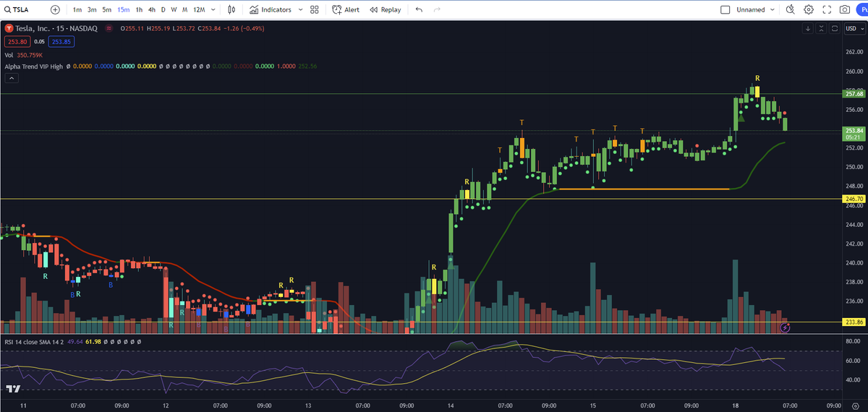Redo the chart action
The height and width of the screenshot is (412, 868).
[436, 10]
